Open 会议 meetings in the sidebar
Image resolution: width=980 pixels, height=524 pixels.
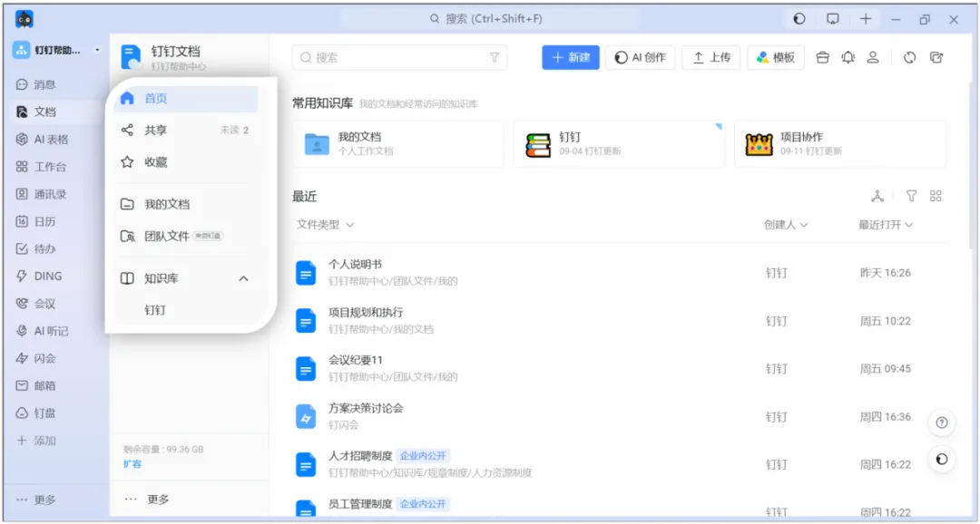(36, 304)
